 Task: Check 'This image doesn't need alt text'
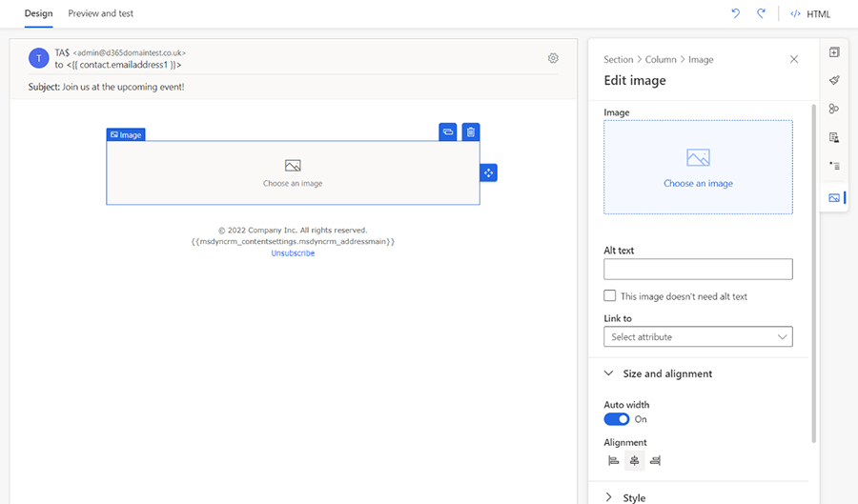[610, 296]
